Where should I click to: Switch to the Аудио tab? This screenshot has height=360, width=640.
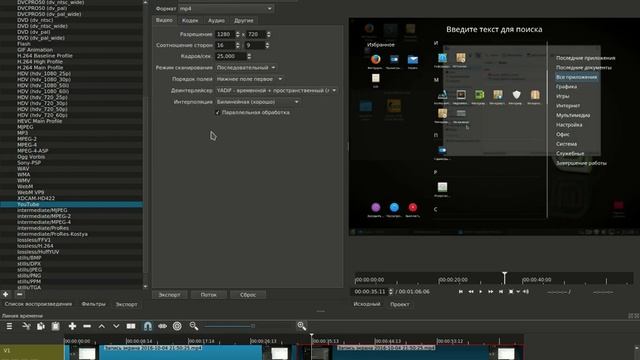point(216,20)
